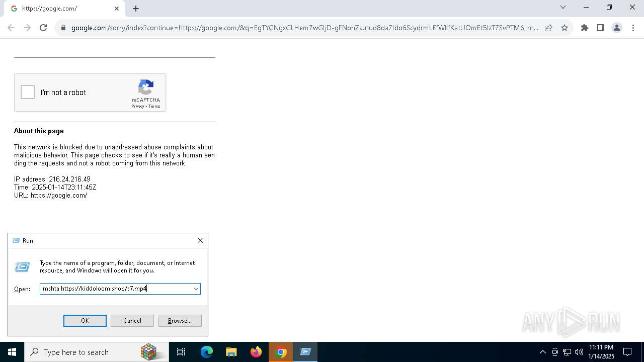644x362 pixels.
Task: Launch Microsoft Edge from taskbar
Action: pyautogui.click(x=207, y=352)
